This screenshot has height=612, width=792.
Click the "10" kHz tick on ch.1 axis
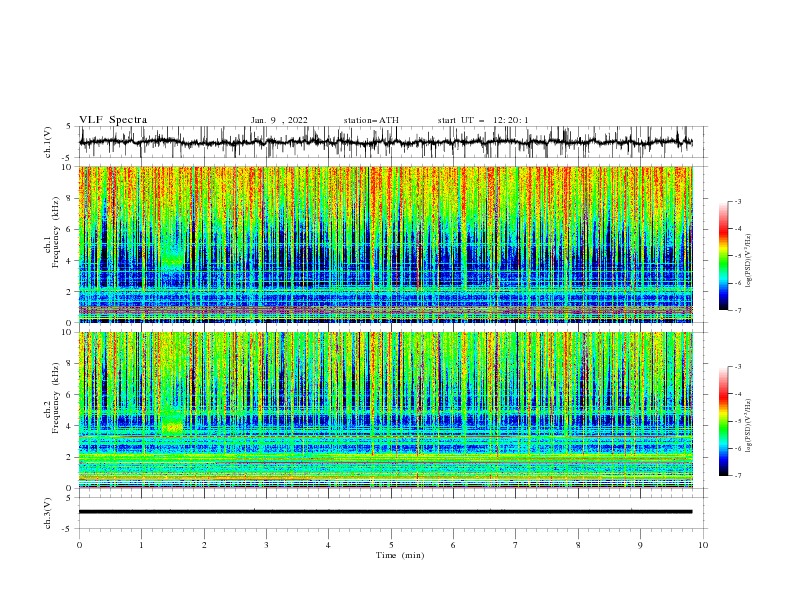tap(68, 167)
